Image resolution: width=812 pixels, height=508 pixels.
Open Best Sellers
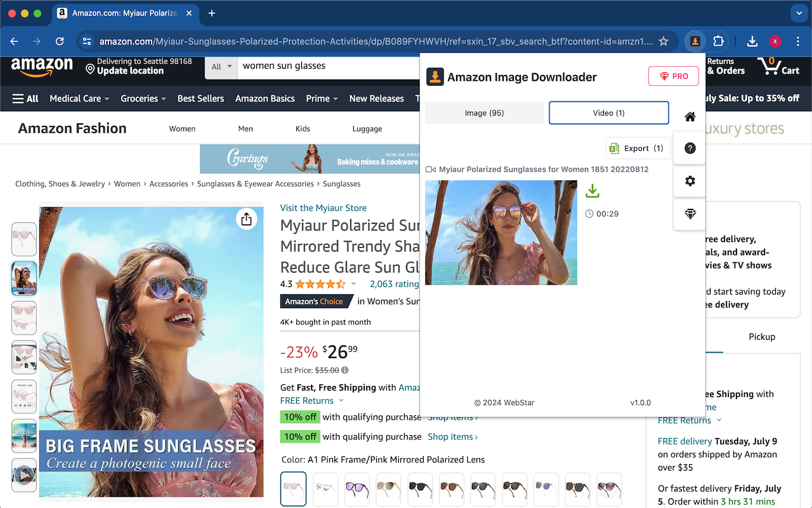tap(200, 98)
